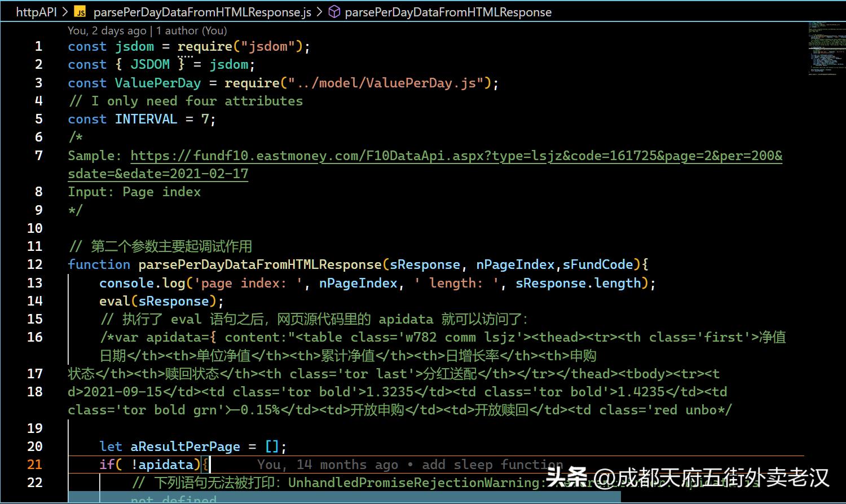Image resolution: width=846 pixels, height=504 pixels.
Task: Click the require("jsdom") call on line 1
Action: tap(240, 46)
